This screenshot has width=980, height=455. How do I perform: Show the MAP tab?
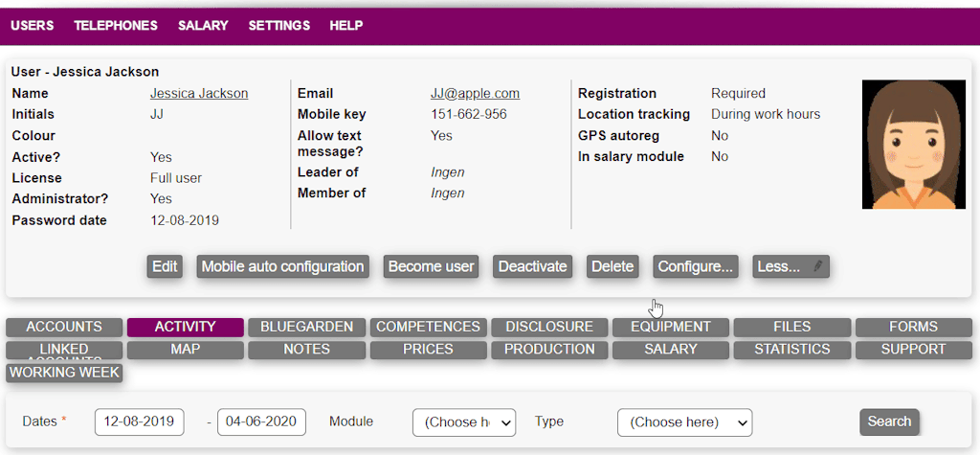(185, 350)
